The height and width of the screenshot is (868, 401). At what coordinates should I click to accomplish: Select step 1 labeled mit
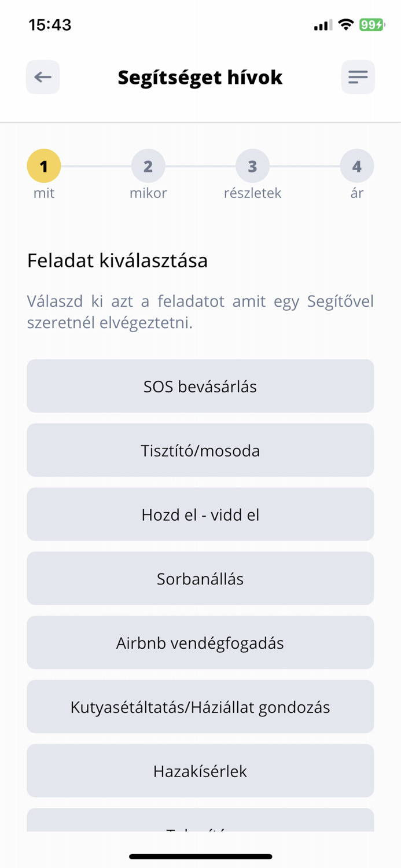click(x=43, y=165)
